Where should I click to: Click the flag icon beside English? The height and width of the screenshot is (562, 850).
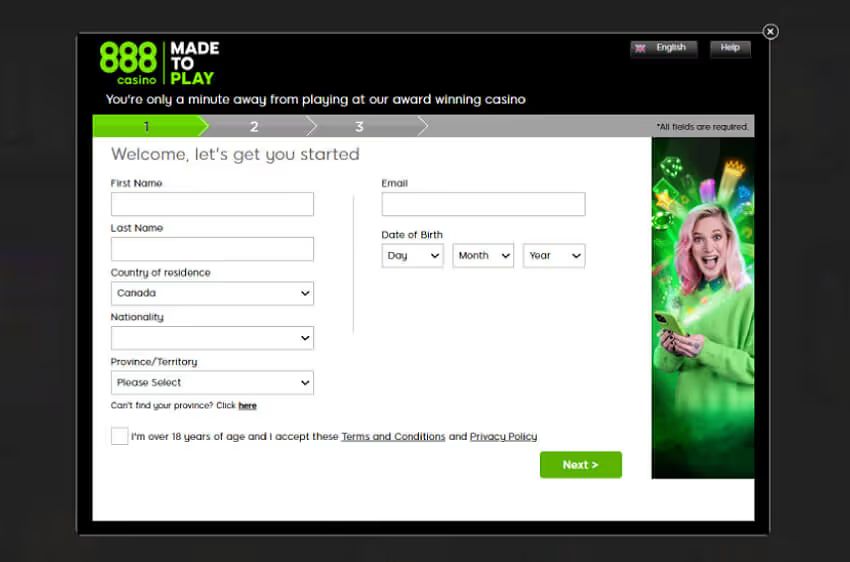[640, 48]
